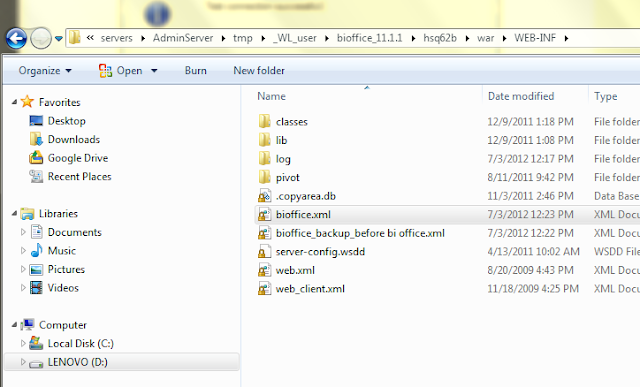Select the .copyarea.db file icon
Screen dimensions: 640x387
264,196
